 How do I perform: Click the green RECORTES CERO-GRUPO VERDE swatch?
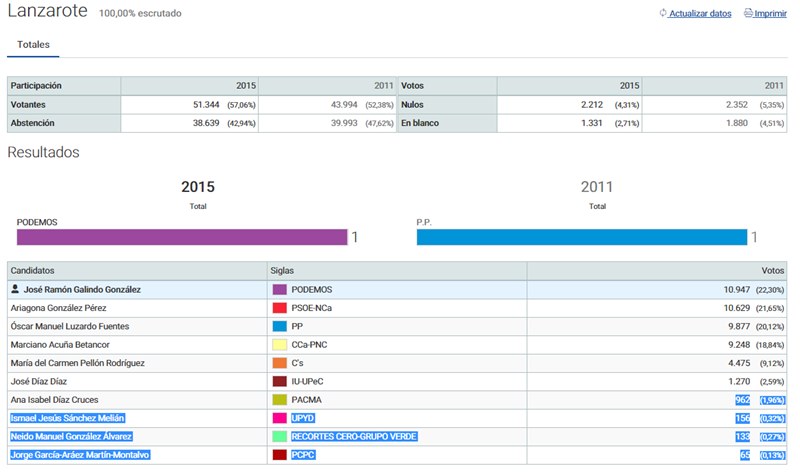[x=280, y=437]
